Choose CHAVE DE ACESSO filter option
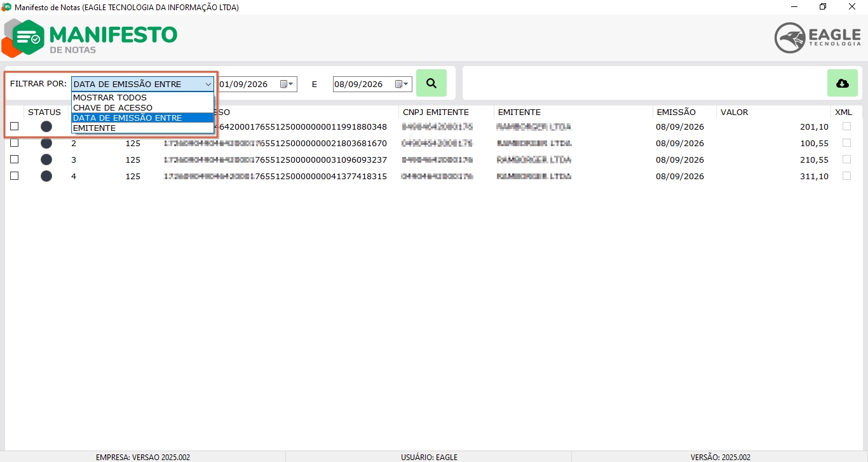This screenshot has height=462, width=868. [142, 108]
